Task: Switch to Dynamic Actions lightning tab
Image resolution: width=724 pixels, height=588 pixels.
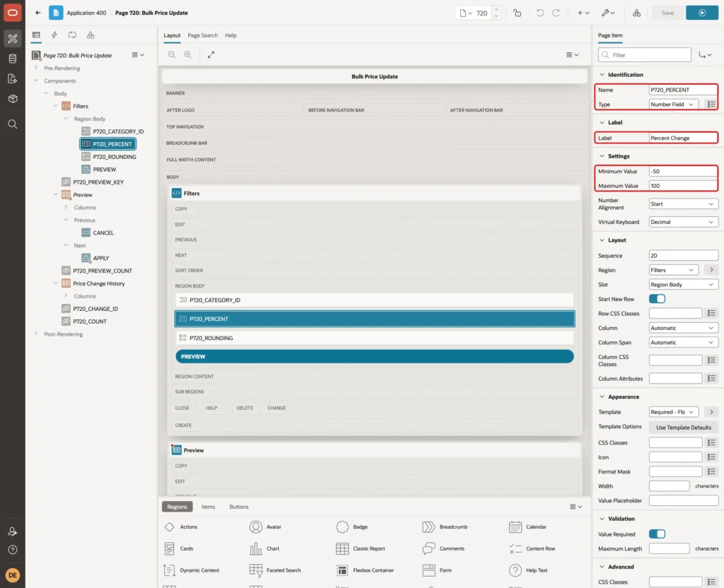Action: [54, 35]
